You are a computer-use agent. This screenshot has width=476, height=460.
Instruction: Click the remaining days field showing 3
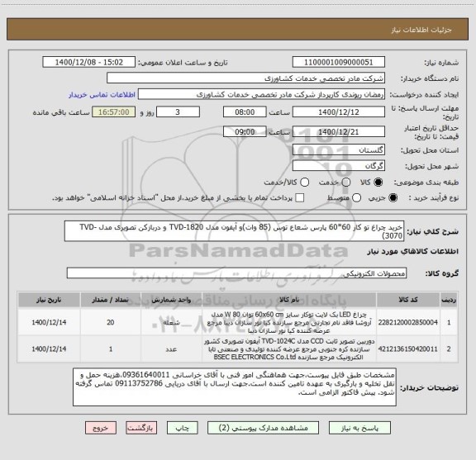click(178, 112)
